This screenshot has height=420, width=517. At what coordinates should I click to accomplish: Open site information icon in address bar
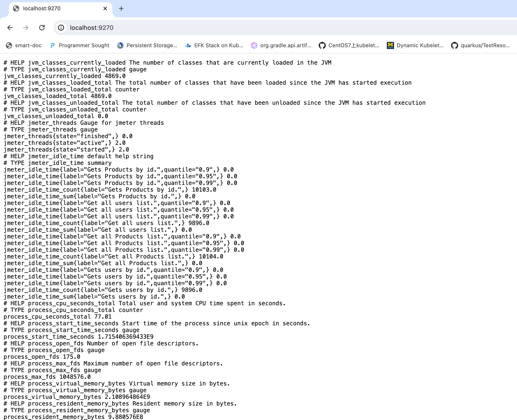click(61, 28)
